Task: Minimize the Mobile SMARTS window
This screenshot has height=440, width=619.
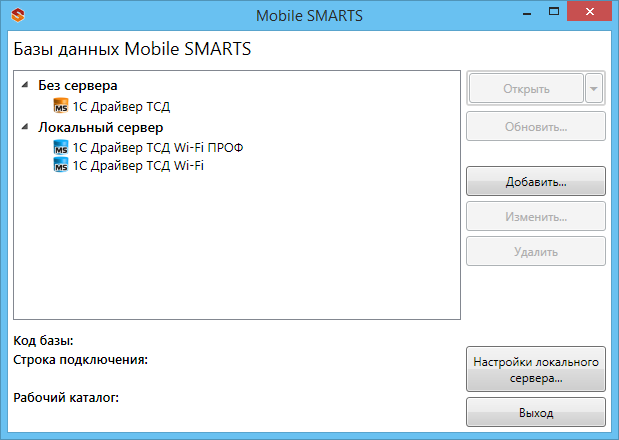Action: tap(527, 13)
